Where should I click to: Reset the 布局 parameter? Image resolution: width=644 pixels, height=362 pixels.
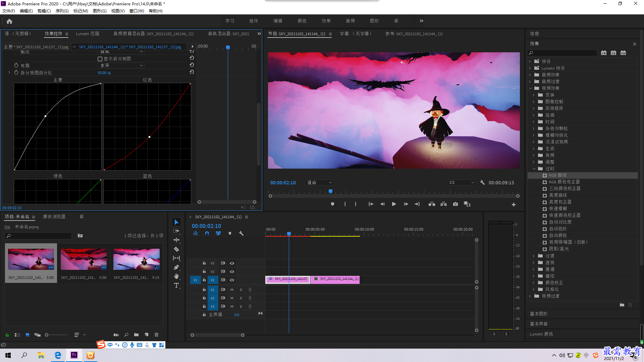point(192,65)
